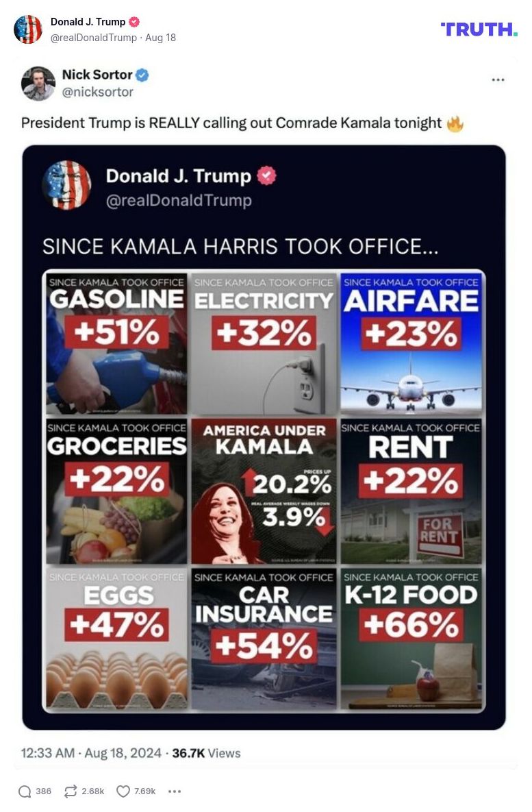Screen dimensions: 532x812
Task: Click the Aug 18 timestamp
Action: [x=158, y=38]
